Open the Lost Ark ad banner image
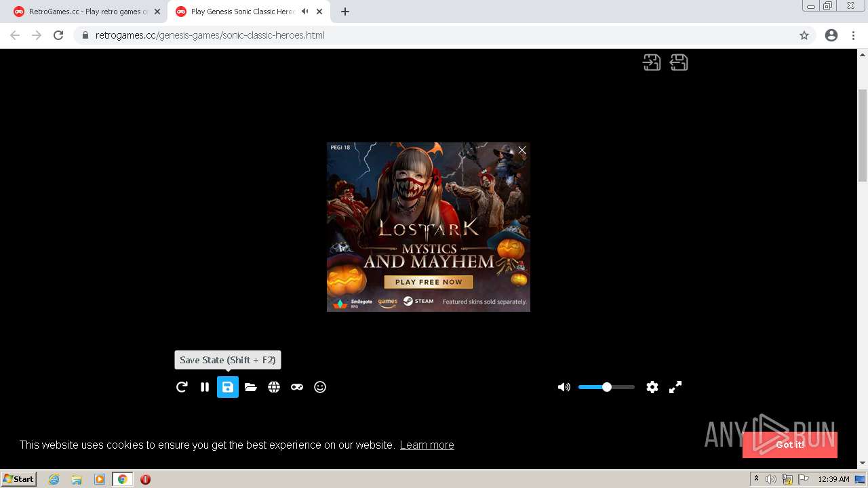868x488 pixels. (429, 227)
